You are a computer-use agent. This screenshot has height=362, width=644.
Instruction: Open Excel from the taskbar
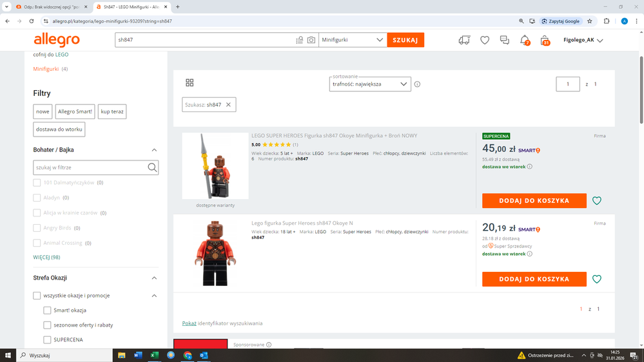[x=155, y=355]
